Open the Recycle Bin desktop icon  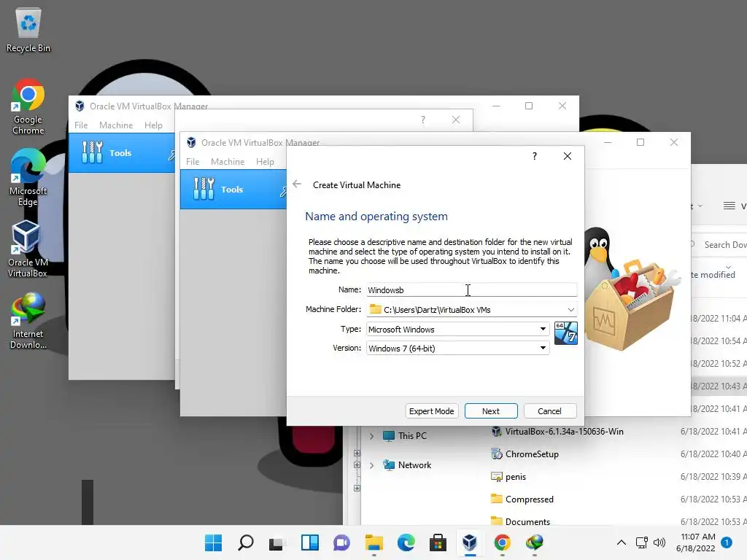(x=28, y=31)
